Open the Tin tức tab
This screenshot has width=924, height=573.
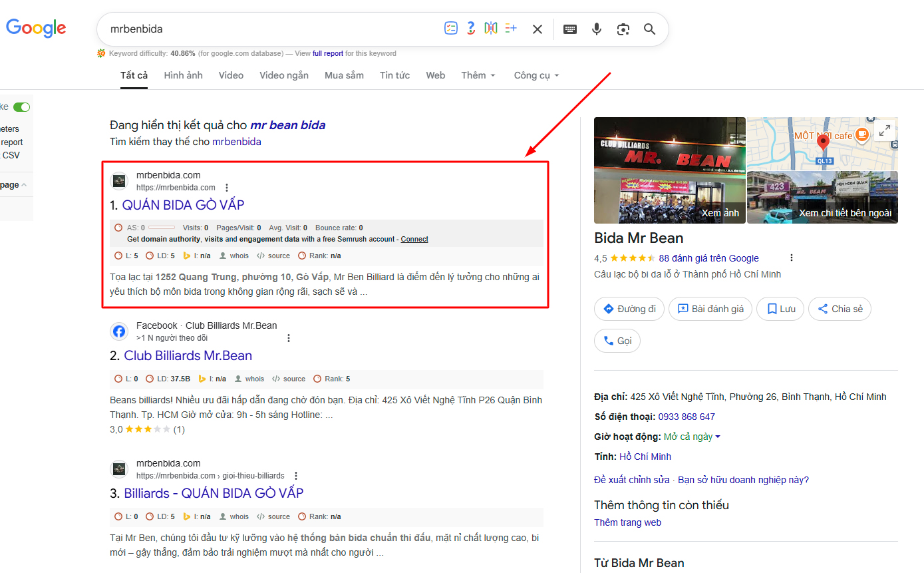pos(394,75)
